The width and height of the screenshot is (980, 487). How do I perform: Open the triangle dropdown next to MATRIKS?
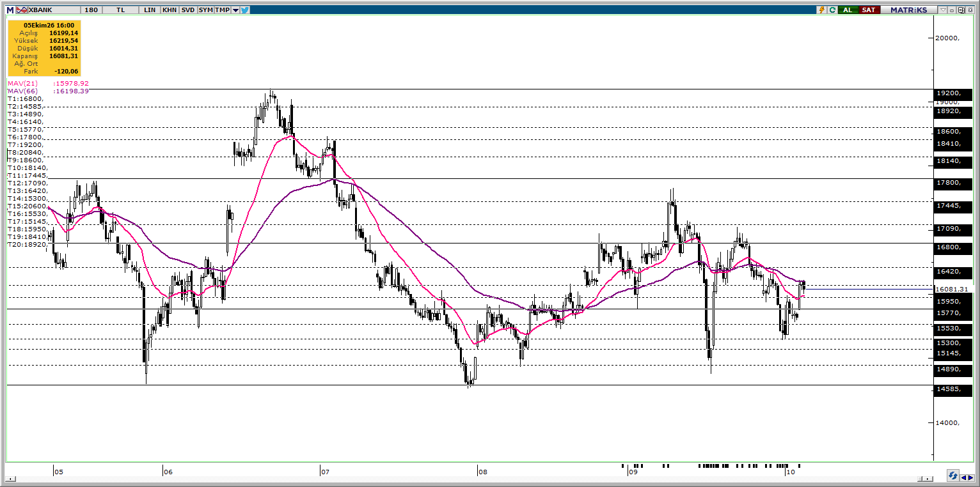943,10
